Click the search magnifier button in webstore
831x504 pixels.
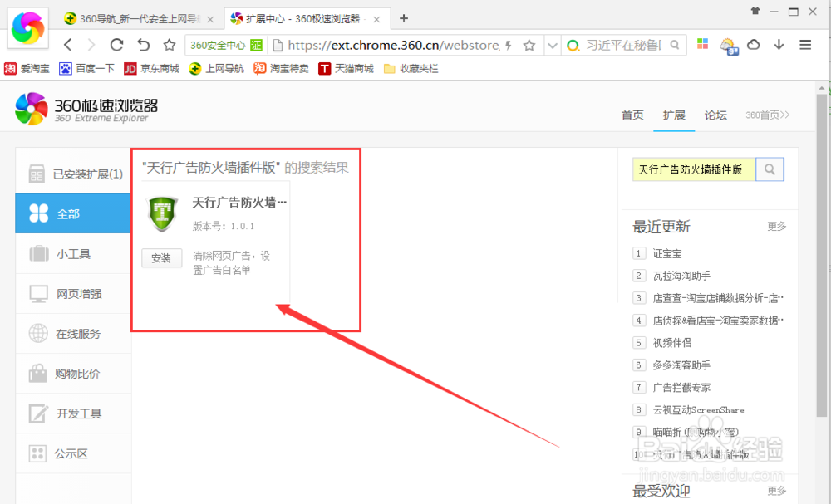point(770,169)
